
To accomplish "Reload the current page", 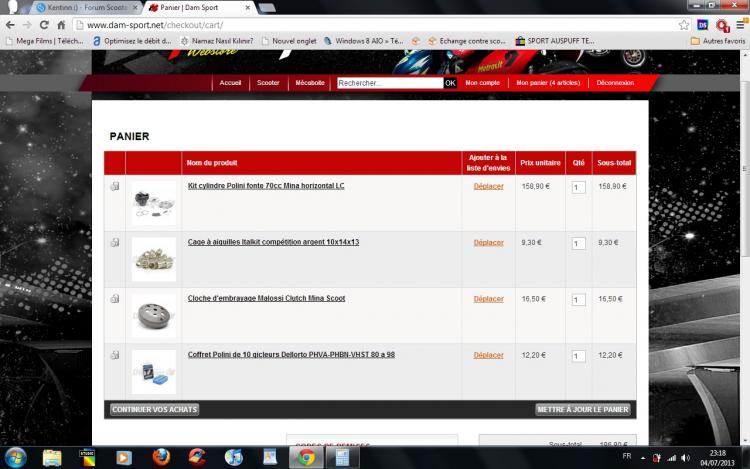I will [x=44, y=25].
